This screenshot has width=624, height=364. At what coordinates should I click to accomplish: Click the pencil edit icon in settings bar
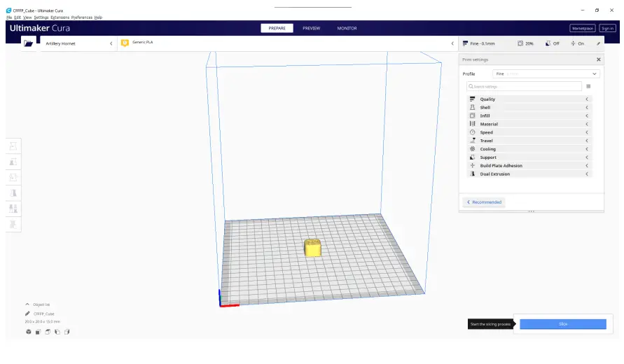point(598,43)
